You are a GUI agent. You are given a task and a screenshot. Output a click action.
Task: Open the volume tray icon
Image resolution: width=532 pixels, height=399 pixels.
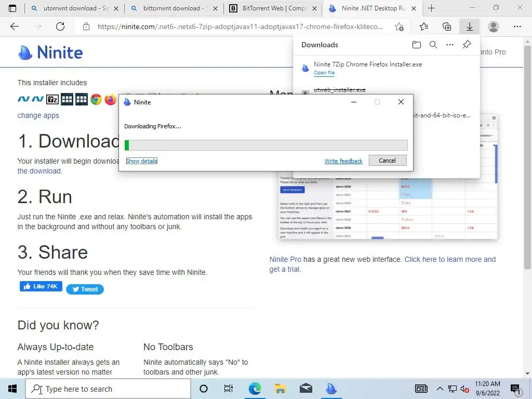coord(464,389)
